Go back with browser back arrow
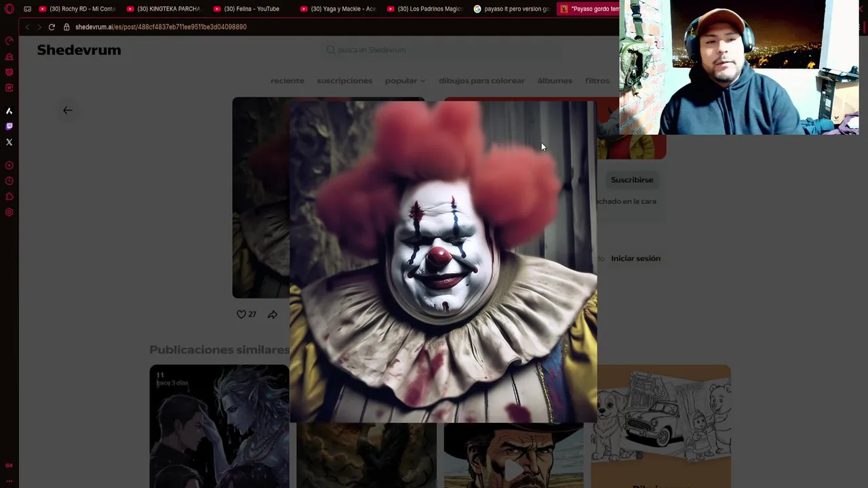 click(27, 27)
